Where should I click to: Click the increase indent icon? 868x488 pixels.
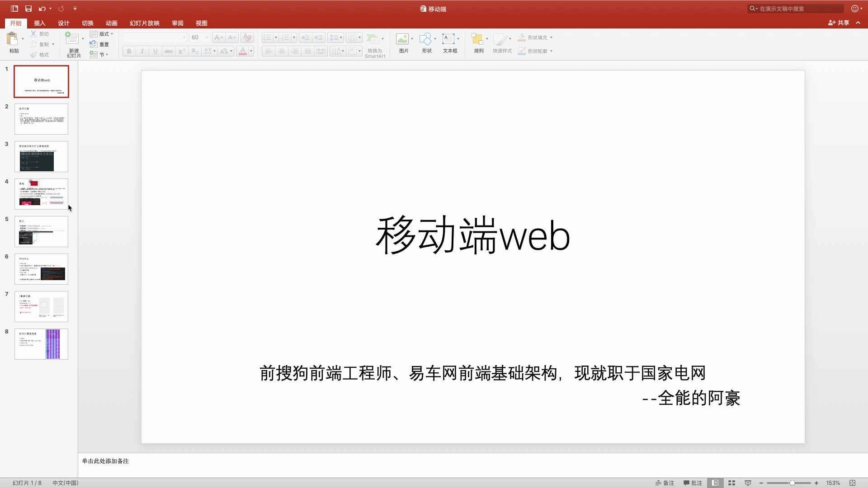(x=319, y=38)
